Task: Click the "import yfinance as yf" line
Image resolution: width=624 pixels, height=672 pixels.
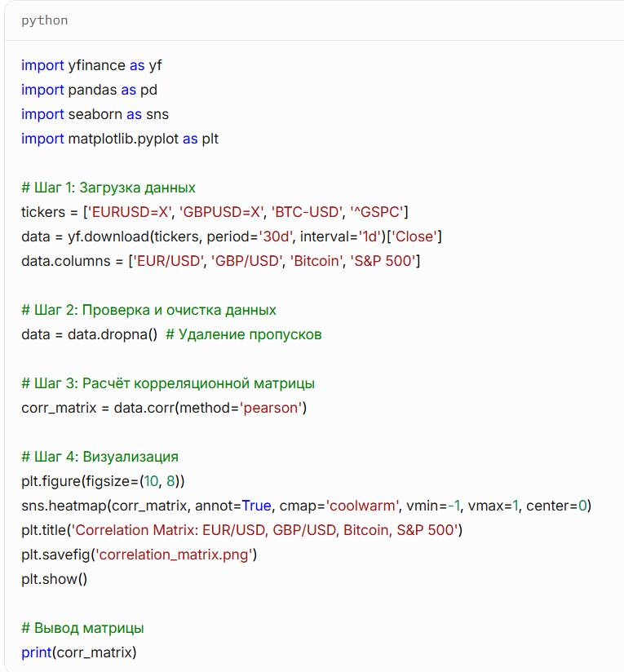Action: [x=92, y=65]
